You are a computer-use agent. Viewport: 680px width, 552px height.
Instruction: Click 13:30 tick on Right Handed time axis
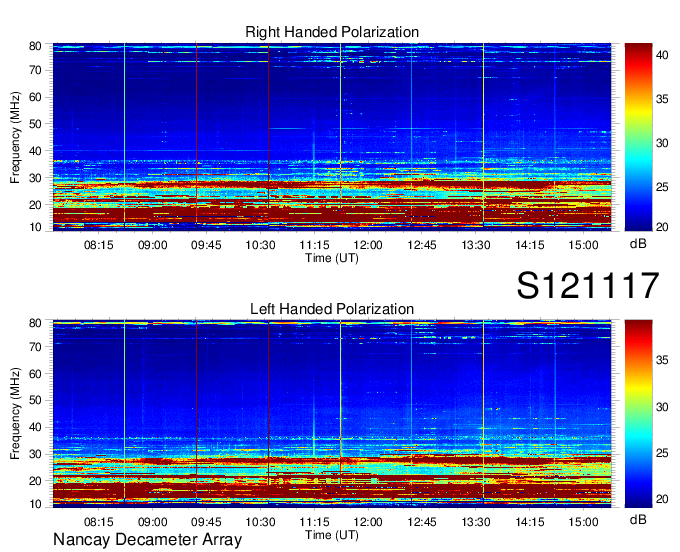tap(476, 245)
